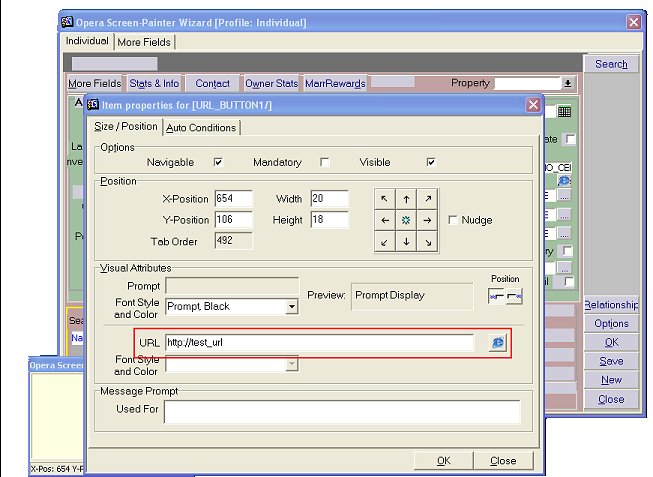Open the More Fields tab at top

click(x=145, y=42)
